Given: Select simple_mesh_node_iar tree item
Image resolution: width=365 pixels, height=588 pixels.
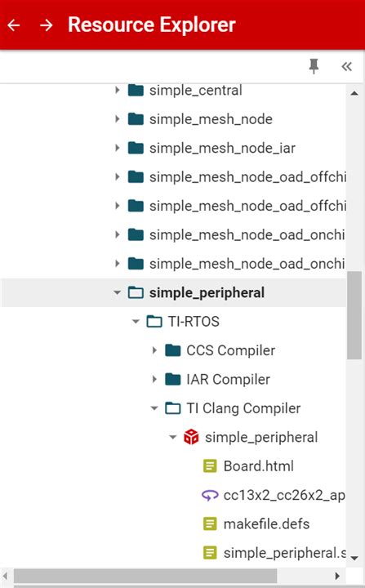Looking at the screenshot, I should coord(222,148).
